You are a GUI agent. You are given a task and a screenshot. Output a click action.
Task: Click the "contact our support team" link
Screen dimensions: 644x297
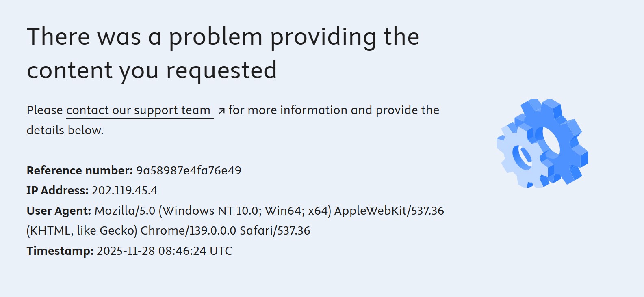[138, 110]
